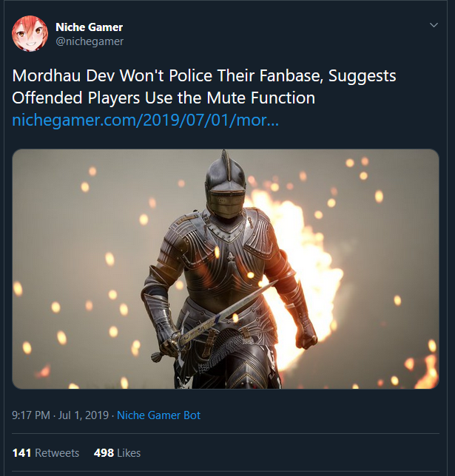View the 141 Retweets list
The width and height of the screenshot is (455, 476).
[x=46, y=452]
